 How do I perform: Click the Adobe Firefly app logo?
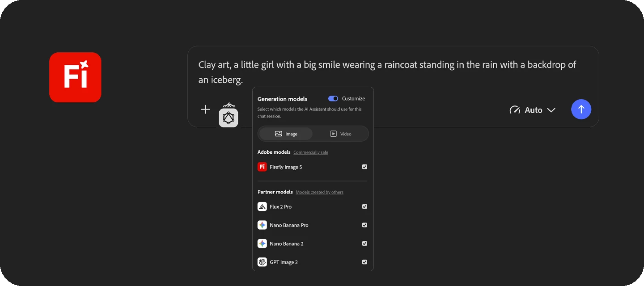(x=75, y=77)
